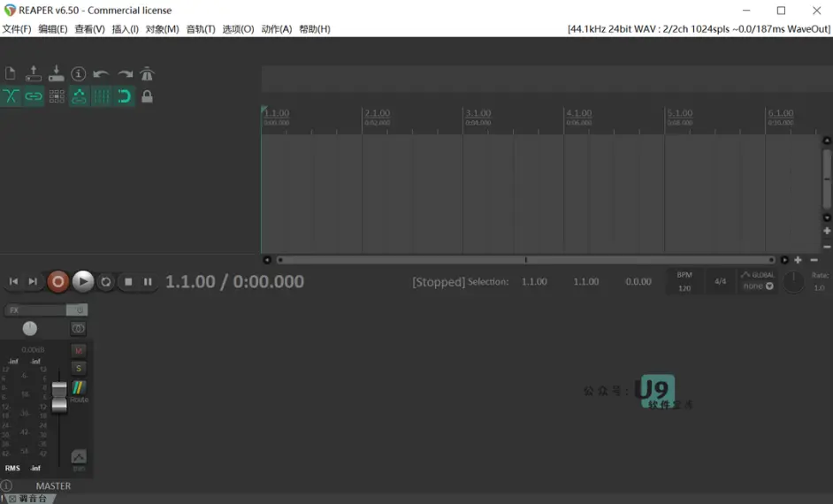
Task: Open project settings info icon in toolbar
Action: click(x=79, y=73)
